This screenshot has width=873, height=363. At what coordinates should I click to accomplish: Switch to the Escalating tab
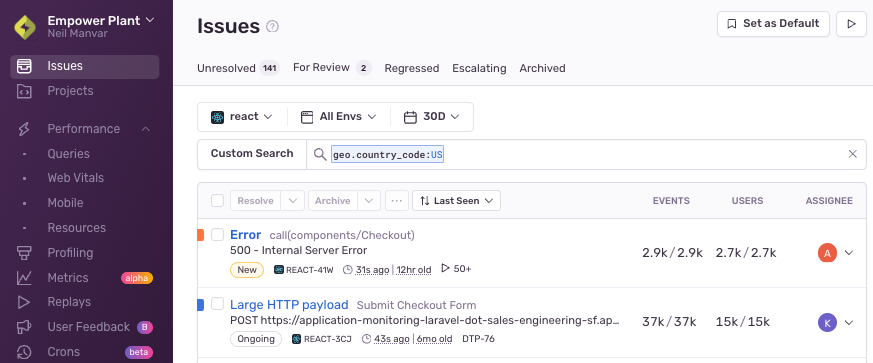(479, 68)
